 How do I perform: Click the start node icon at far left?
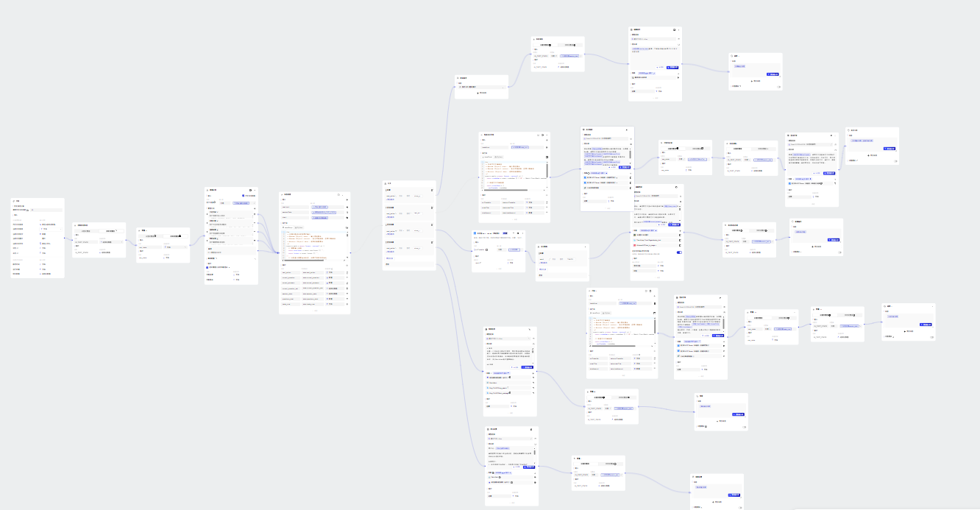coord(14,201)
